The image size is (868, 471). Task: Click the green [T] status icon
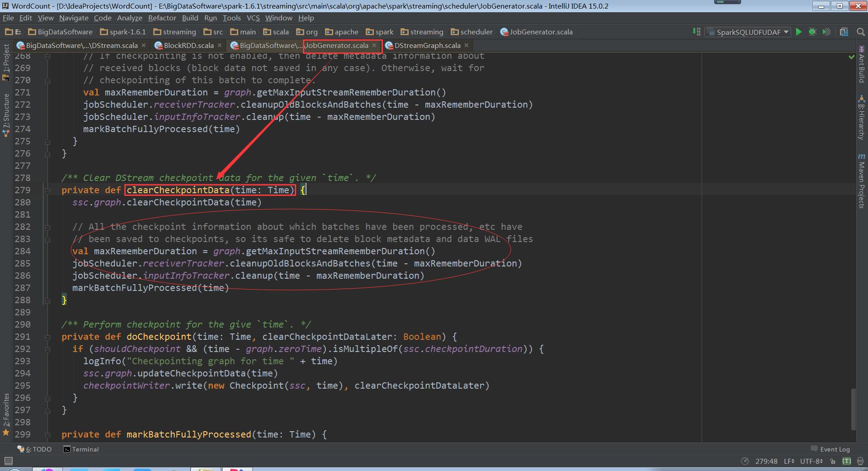click(x=847, y=461)
